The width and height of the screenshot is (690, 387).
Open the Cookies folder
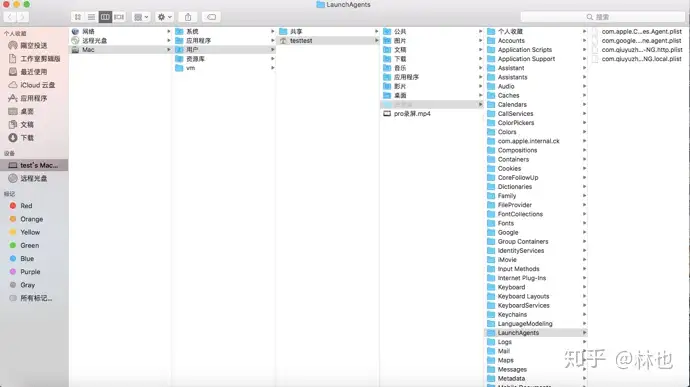(536, 168)
